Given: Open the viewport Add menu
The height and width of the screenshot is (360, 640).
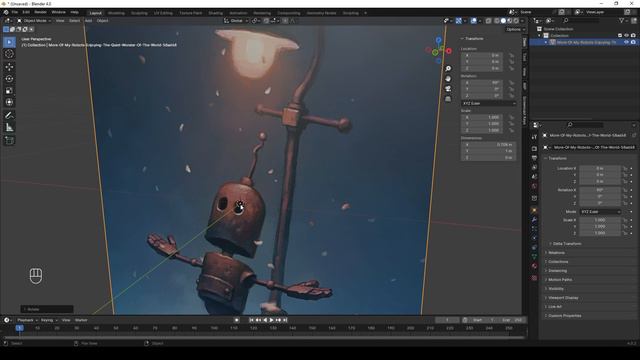Looking at the screenshot, I should point(88,20).
